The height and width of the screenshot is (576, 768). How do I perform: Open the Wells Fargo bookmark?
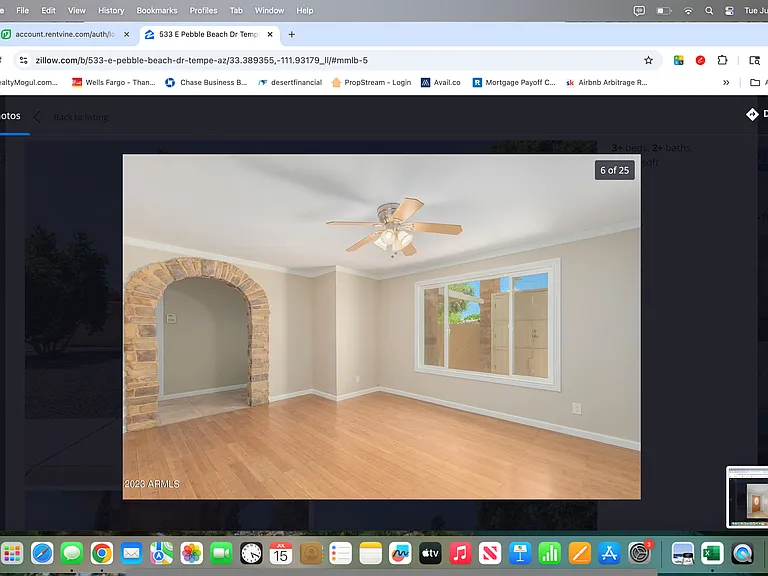[114, 82]
